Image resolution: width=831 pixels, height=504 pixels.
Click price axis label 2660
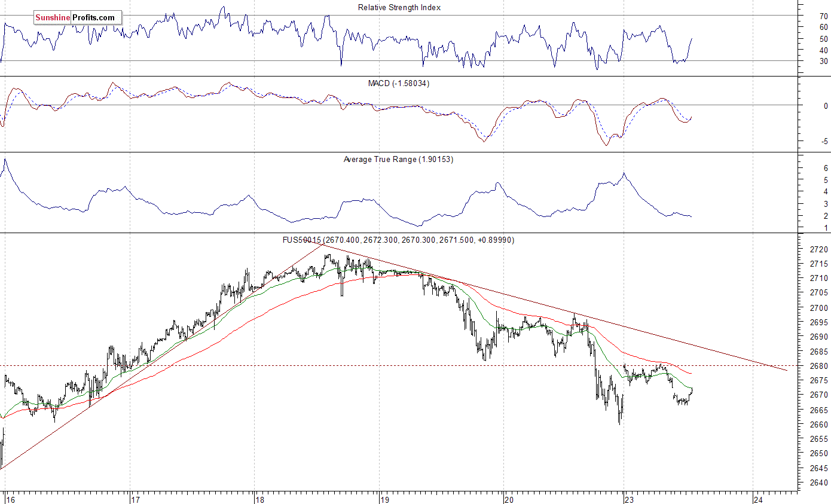point(820,424)
